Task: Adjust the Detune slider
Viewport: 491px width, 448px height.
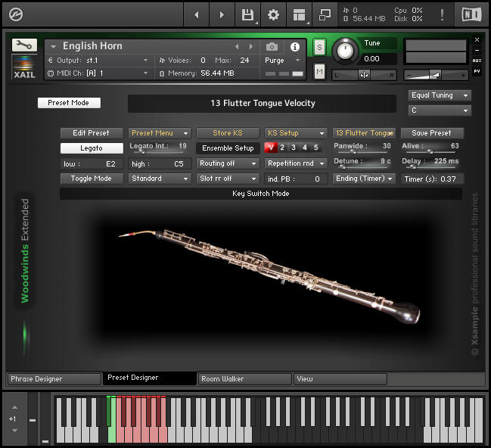Action: (x=363, y=167)
